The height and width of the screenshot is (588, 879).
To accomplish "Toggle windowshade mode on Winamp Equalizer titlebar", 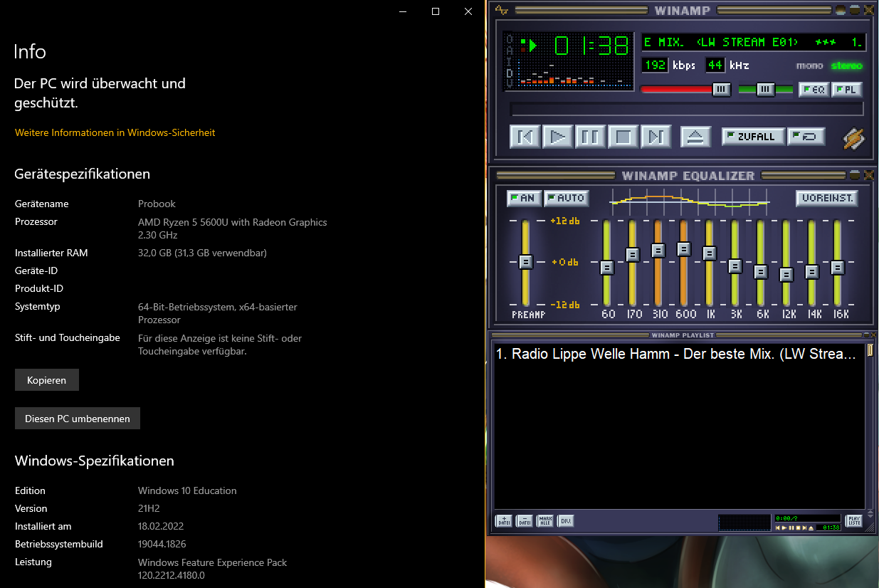I will pos(855,175).
